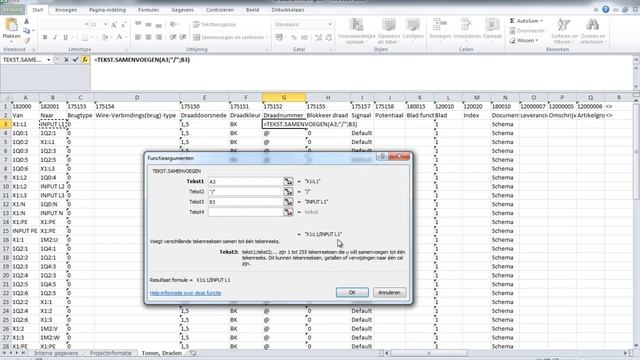
Task: Click the increase decimal icon
Action: coord(318,37)
